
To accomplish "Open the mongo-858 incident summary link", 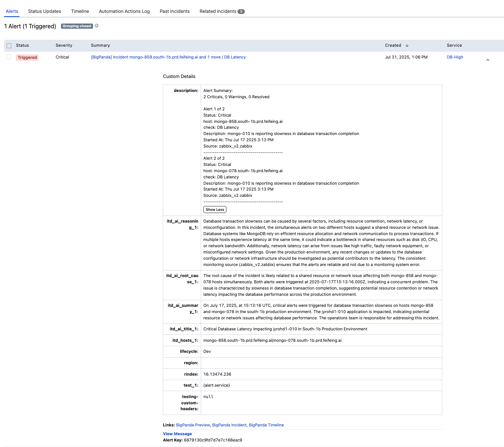I will [168, 57].
